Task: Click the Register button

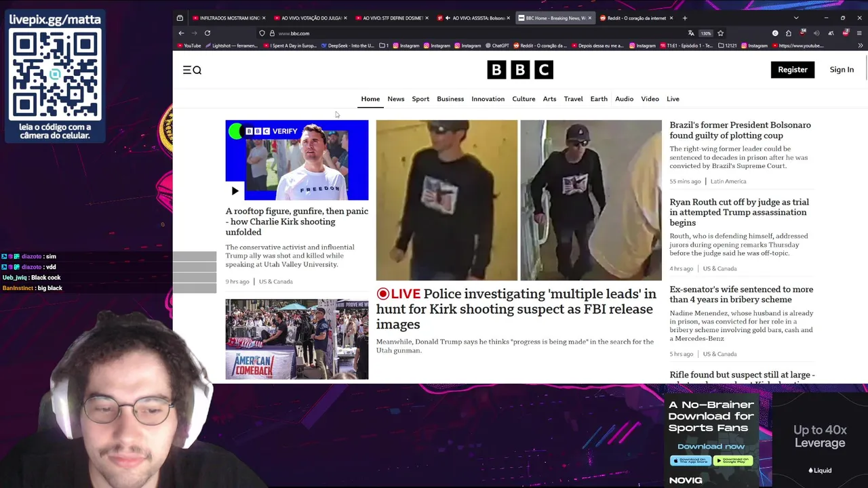Action: coord(793,69)
